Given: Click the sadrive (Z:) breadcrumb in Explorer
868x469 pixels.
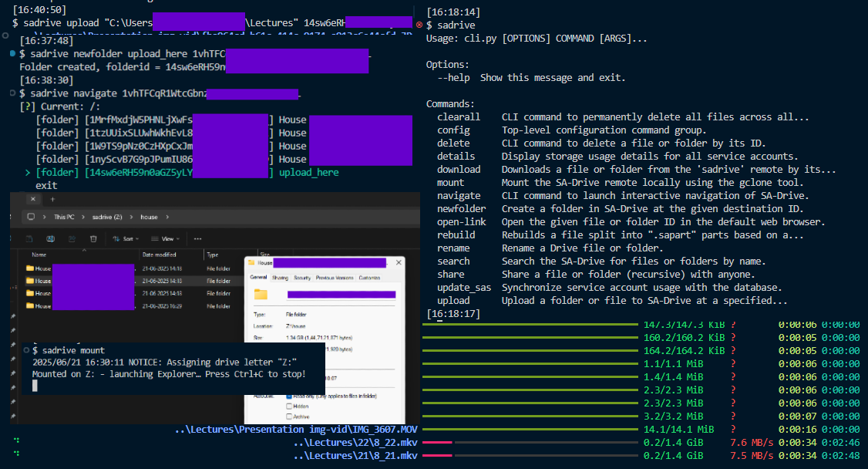Looking at the screenshot, I should (x=108, y=218).
